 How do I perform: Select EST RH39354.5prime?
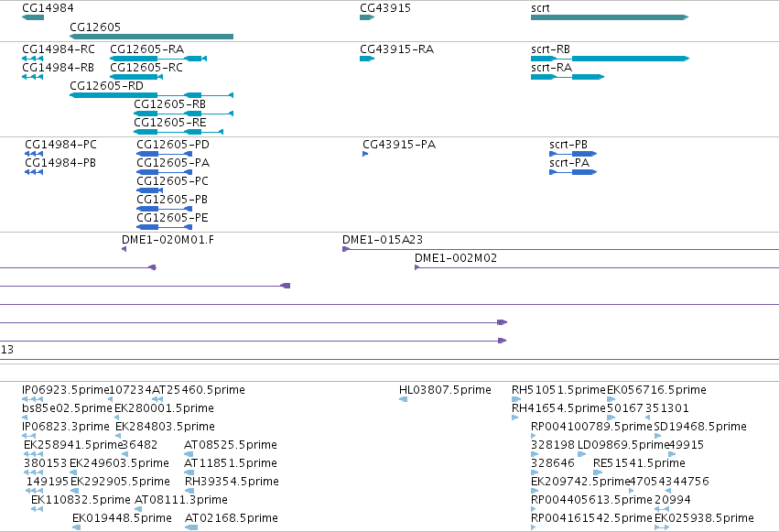pyautogui.click(x=189, y=491)
